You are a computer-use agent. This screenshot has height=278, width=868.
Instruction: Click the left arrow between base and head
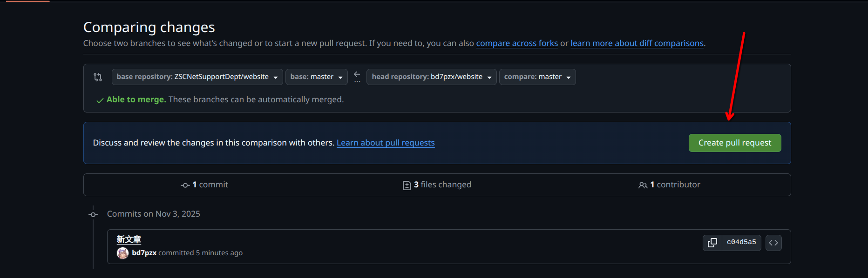click(x=357, y=75)
